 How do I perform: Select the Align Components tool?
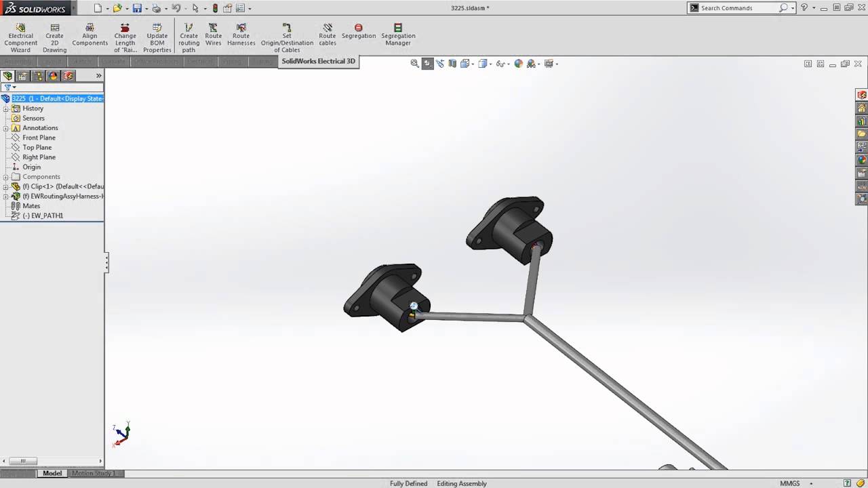click(90, 35)
